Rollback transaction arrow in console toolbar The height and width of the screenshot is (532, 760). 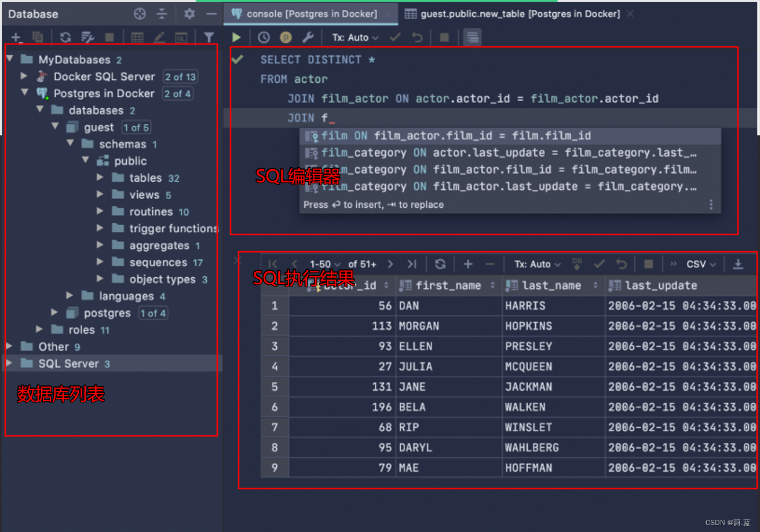[x=417, y=38]
